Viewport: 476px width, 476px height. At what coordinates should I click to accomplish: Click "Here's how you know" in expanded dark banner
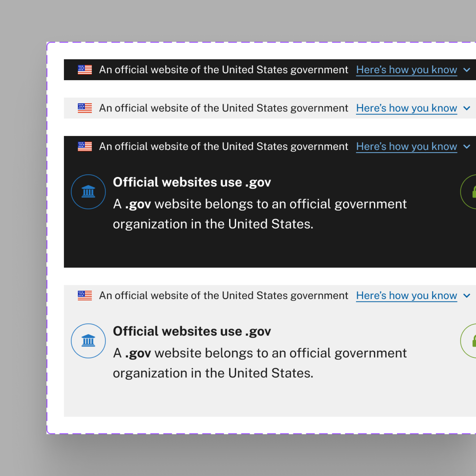click(x=407, y=147)
